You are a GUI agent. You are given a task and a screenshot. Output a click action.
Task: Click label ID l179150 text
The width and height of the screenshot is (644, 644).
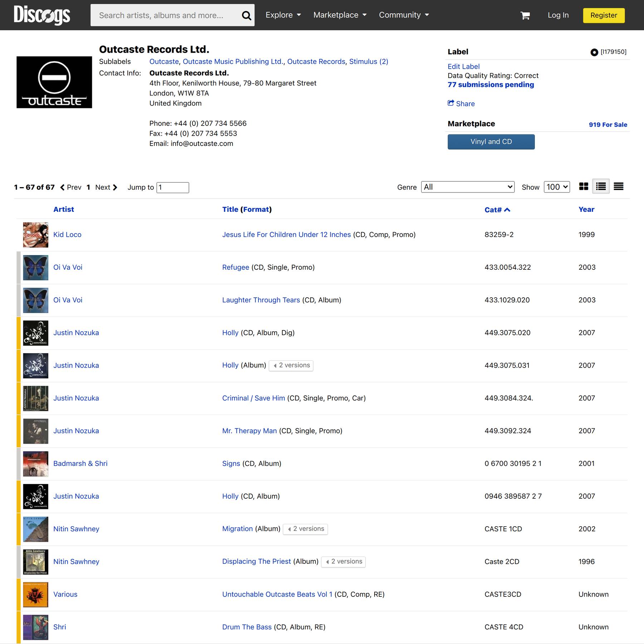point(613,52)
